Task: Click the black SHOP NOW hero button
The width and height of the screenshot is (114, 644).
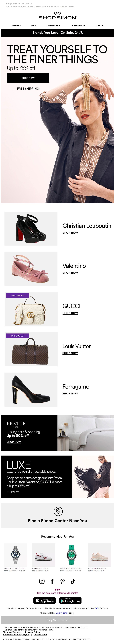Action: 28,78
